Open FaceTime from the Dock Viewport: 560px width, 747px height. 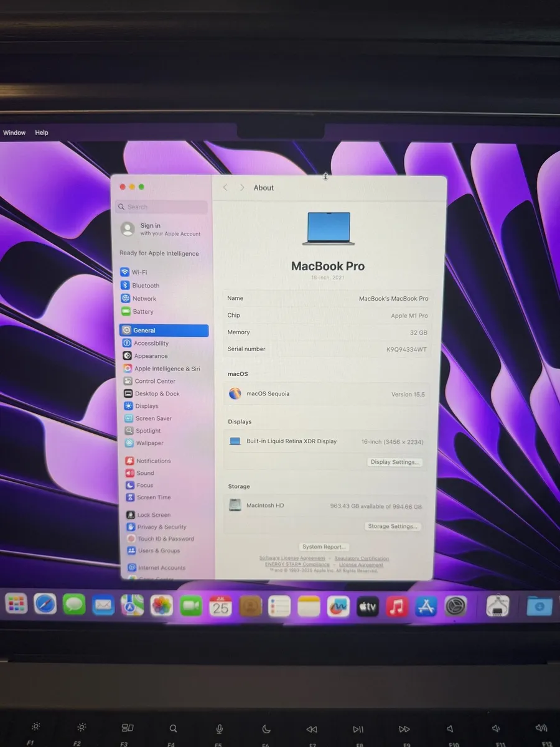(x=191, y=605)
